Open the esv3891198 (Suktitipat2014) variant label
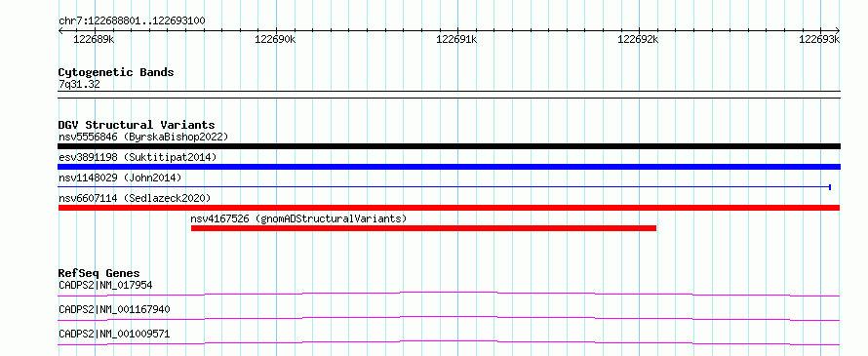 (138, 157)
